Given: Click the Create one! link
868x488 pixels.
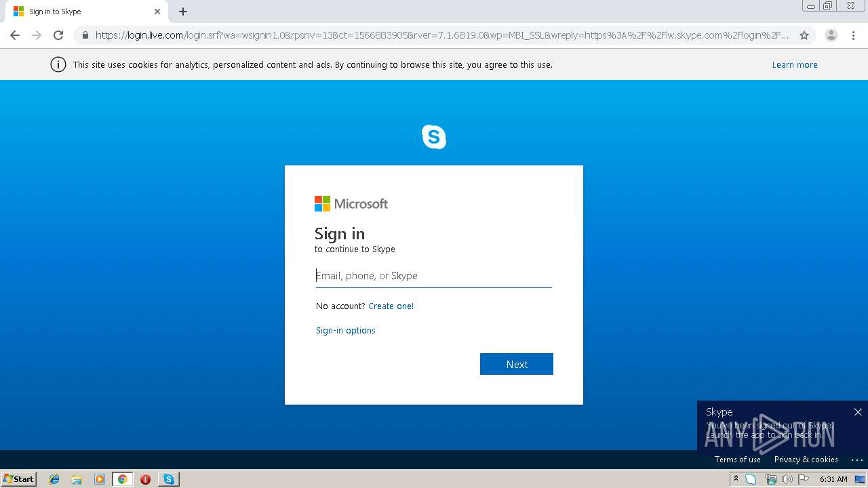Looking at the screenshot, I should pos(391,306).
